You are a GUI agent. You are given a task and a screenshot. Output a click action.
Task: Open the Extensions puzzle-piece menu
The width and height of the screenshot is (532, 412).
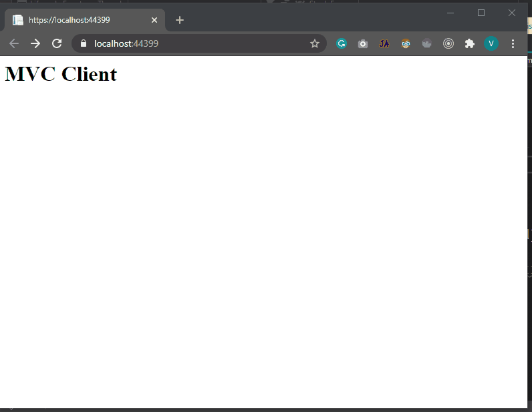(470, 43)
